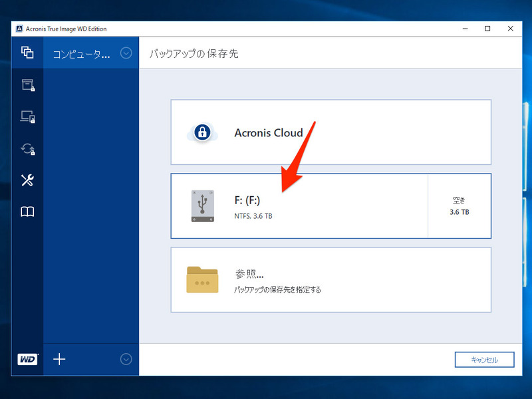Click the NTFS, 3.6 TB text
Viewport: 532px width, 399px height.
[x=253, y=215]
